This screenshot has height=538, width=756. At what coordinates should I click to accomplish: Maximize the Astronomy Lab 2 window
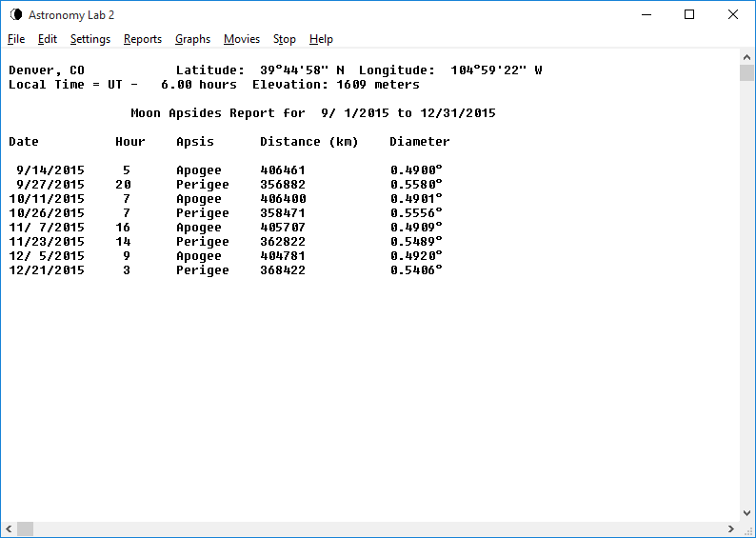pyautogui.click(x=689, y=15)
